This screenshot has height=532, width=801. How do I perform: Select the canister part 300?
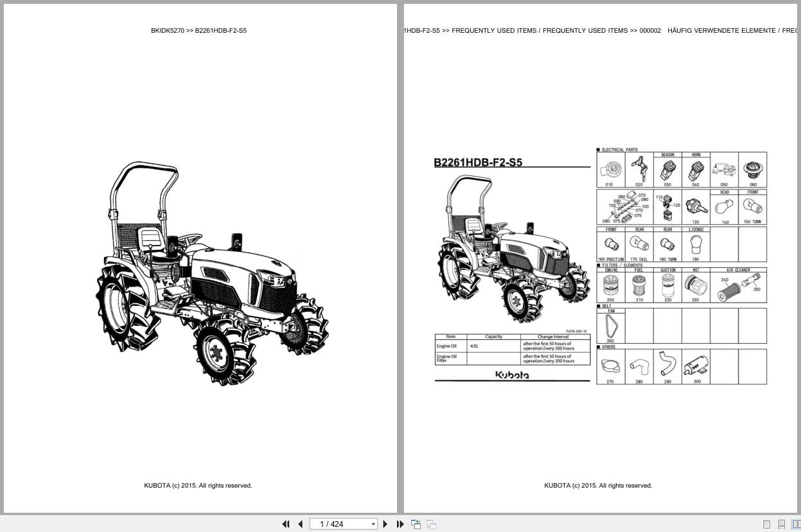[696, 368]
